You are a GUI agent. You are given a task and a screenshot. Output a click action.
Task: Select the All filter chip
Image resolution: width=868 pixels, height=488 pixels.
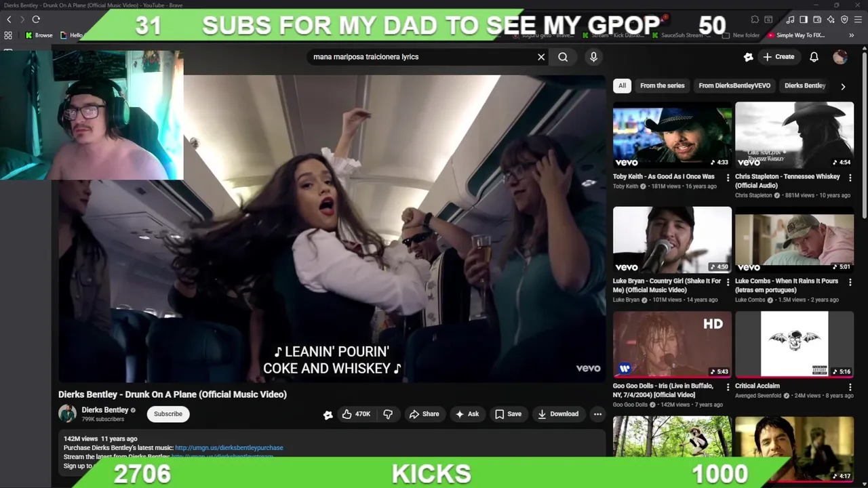[622, 85]
